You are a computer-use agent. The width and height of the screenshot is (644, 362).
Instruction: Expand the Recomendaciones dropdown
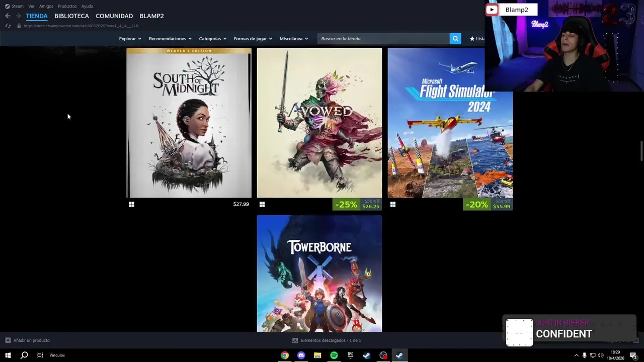[x=170, y=39]
